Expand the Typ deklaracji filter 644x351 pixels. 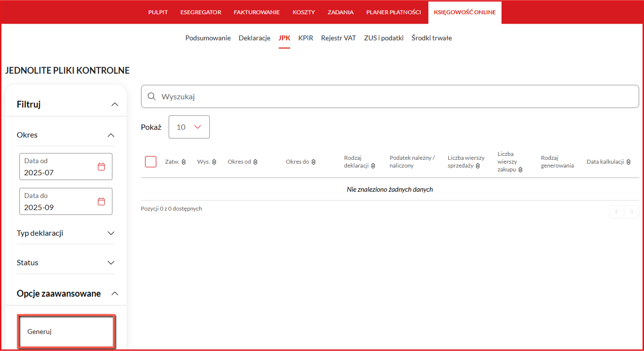click(x=111, y=233)
